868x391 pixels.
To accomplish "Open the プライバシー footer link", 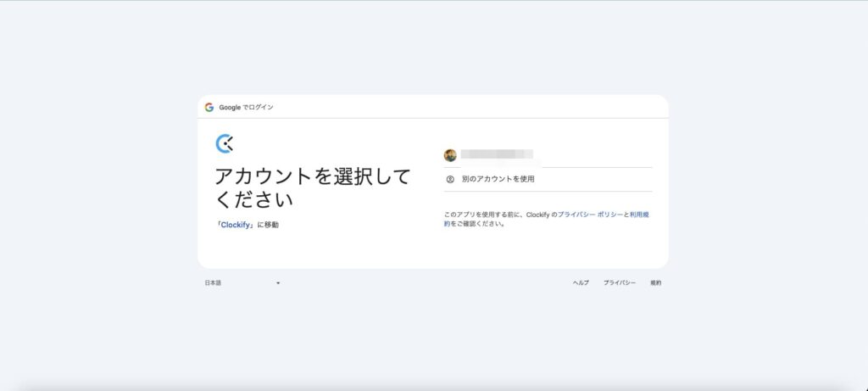I will [x=620, y=283].
